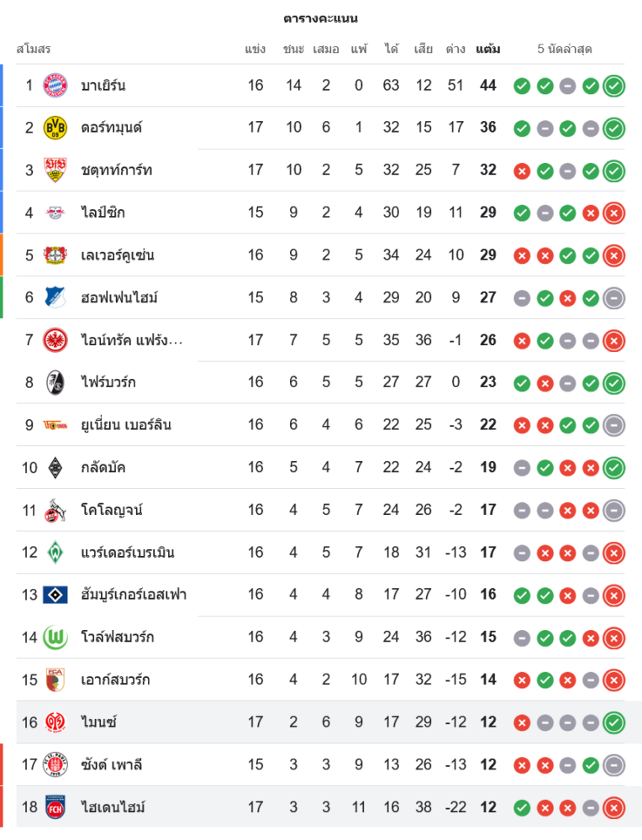The height and width of the screenshot is (840, 642).
Task: Click the Eintracht Frankfurt eagle logo
Action: click(55, 340)
